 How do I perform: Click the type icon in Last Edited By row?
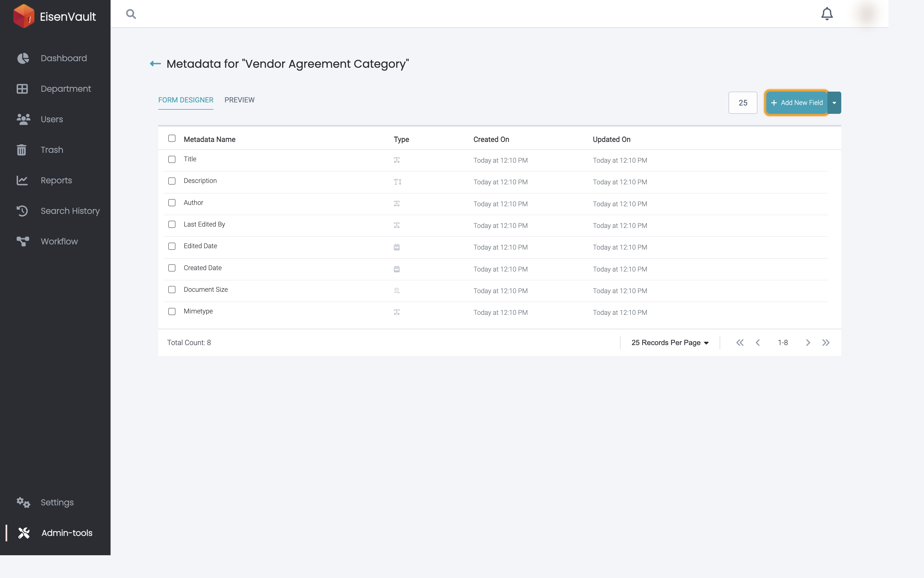pyautogui.click(x=397, y=225)
